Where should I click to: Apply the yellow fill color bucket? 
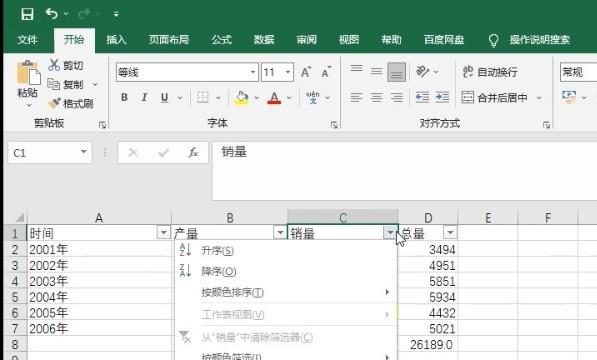coord(242,98)
